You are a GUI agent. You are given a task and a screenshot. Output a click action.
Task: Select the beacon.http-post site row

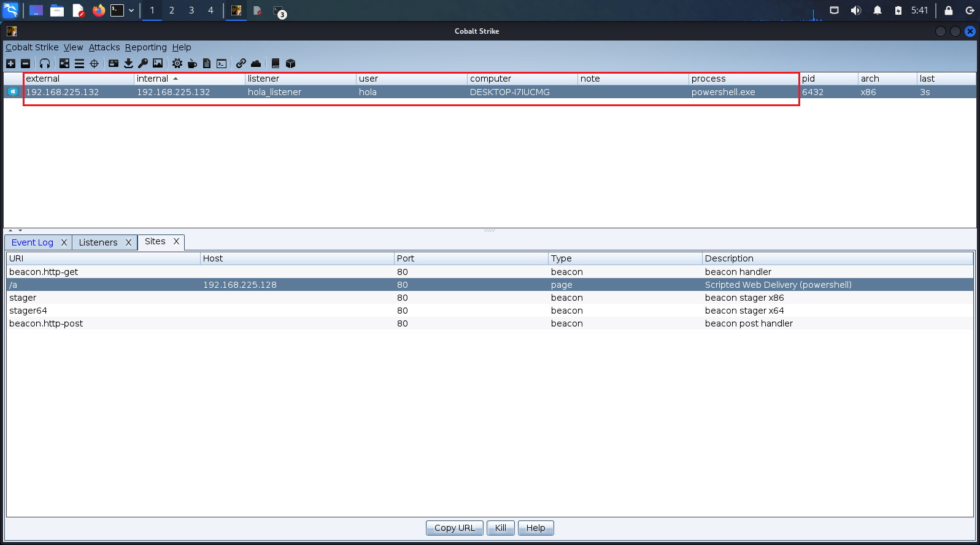pyautogui.click(x=490, y=323)
